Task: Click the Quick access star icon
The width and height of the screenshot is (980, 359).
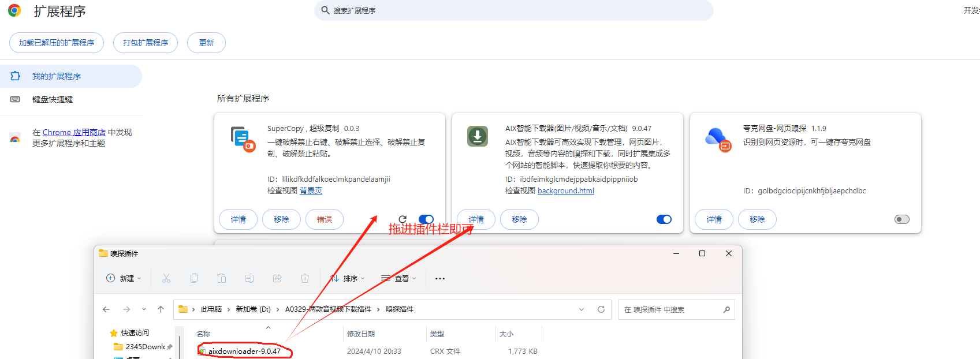Action: click(x=114, y=333)
